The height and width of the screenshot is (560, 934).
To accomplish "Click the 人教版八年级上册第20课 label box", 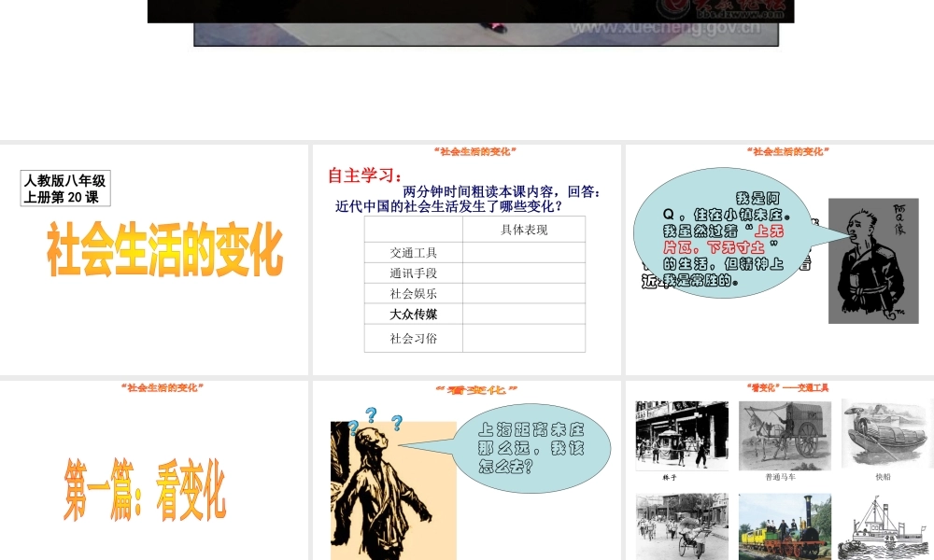I will click(x=65, y=189).
